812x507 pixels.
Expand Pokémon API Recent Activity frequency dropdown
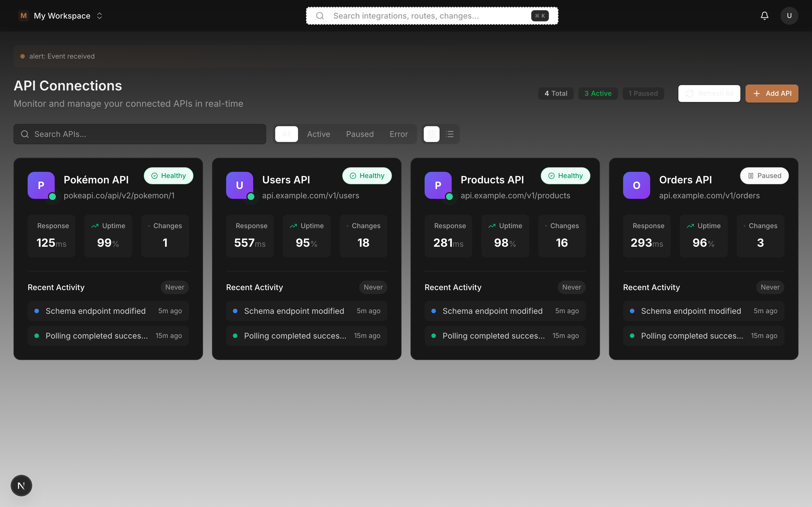174,287
